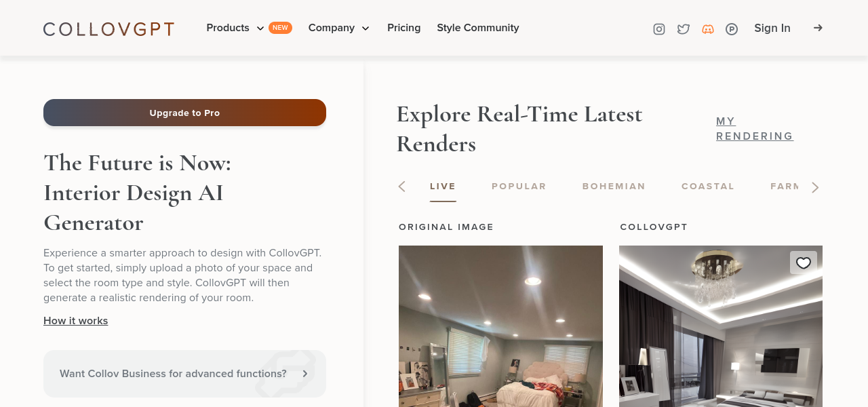This screenshot has width=868, height=407.
Task: Show previous style categories with left arrow
Action: pos(401,187)
